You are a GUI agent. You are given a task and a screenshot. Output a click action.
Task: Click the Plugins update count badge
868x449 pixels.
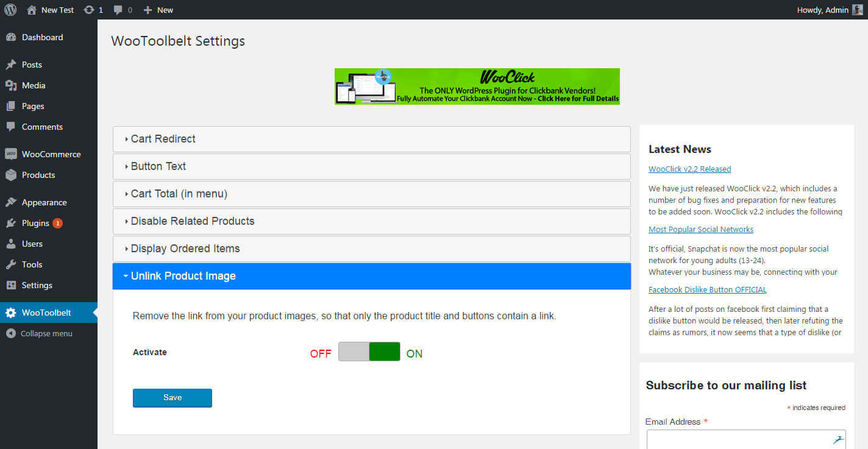tap(57, 223)
